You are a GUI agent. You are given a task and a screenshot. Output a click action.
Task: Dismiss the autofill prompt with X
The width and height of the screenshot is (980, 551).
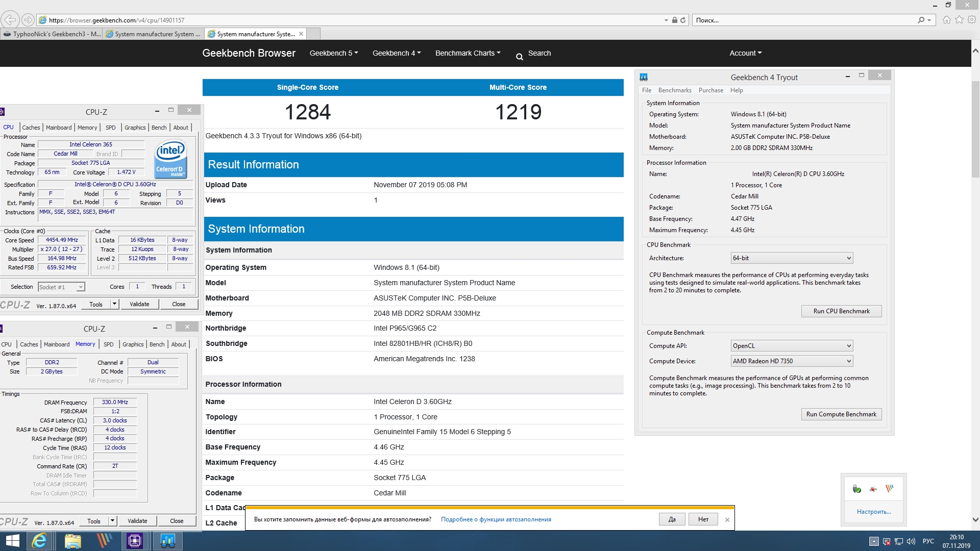pyautogui.click(x=727, y=520)
